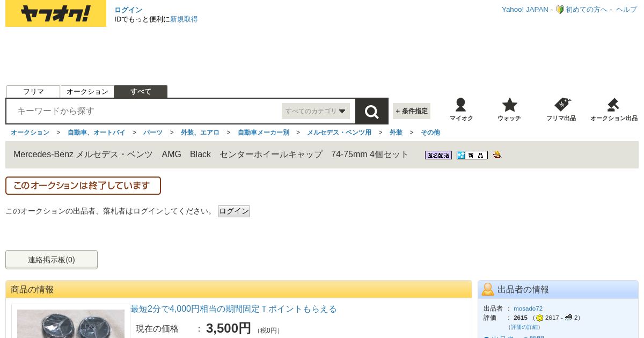
Task: Click the magnifier search button
Action: tap(372, 111)
